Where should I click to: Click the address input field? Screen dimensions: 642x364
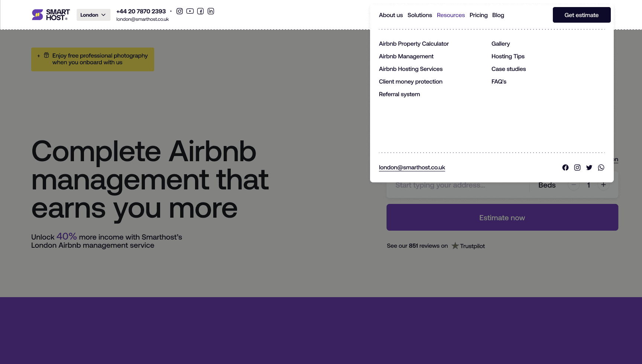point(458,185)
